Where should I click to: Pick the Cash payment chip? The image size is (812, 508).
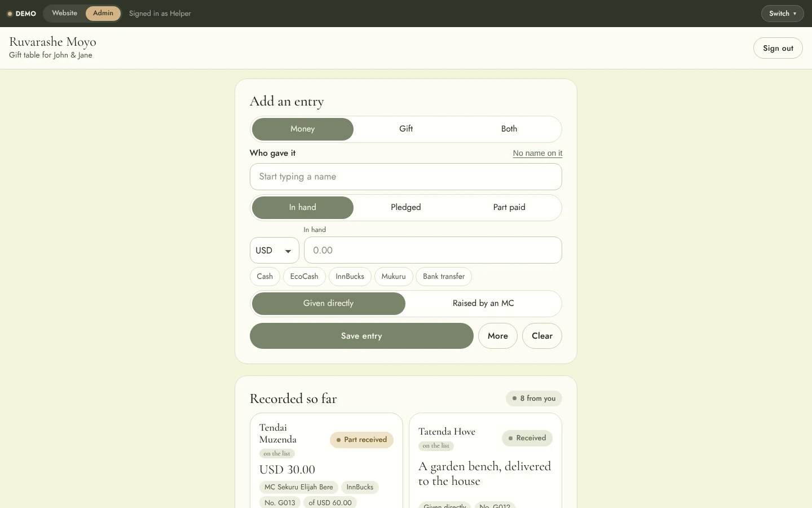click(265, 277)
